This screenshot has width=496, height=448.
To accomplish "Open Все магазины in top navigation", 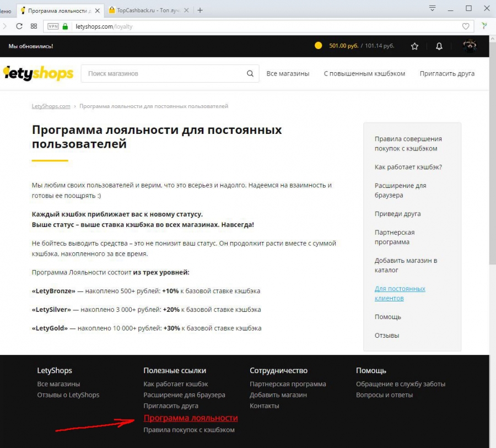I will (288, 74).
